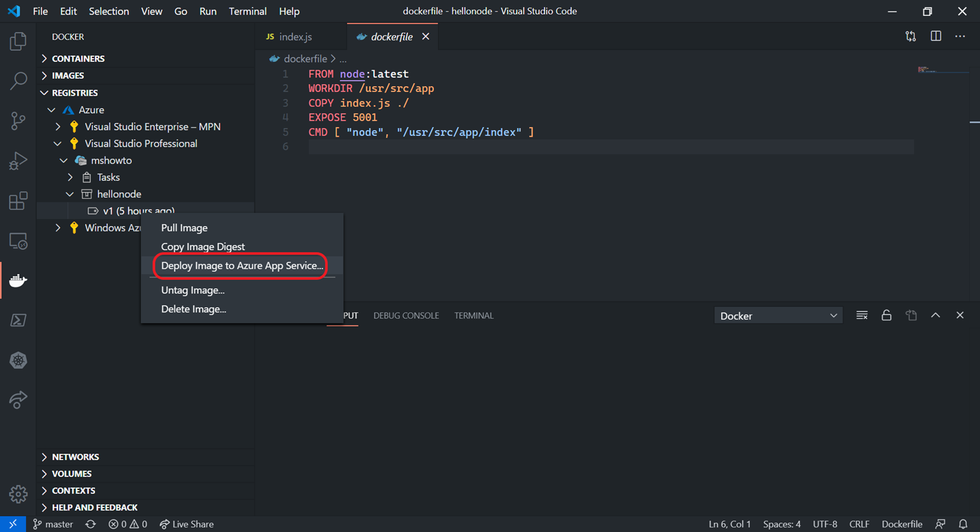Open the Docker output channel dropdown
Viewport: 980px width, 532px height.
778,316
